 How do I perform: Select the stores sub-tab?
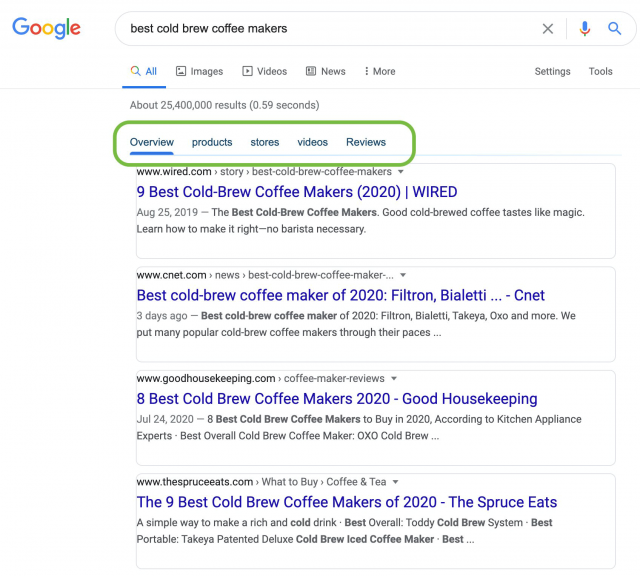(264, 142)
